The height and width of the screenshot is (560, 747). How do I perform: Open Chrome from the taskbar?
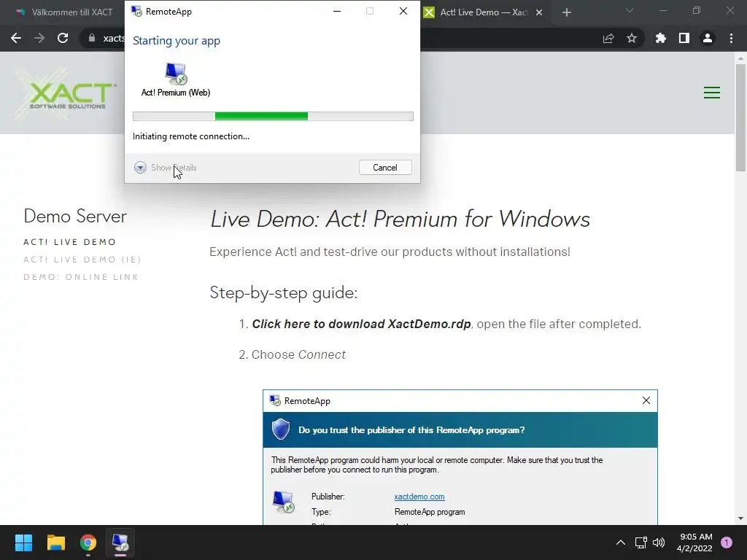click(x=88, y=542)
